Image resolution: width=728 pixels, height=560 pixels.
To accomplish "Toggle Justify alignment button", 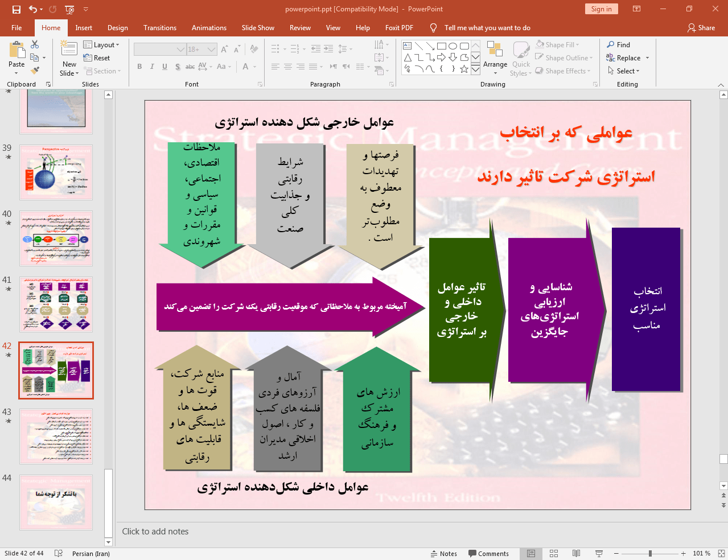I will (313, 67).
